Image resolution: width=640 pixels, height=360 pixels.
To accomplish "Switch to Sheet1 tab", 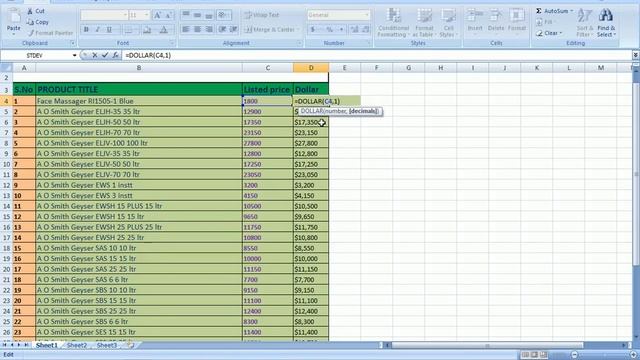I will 46,345.
